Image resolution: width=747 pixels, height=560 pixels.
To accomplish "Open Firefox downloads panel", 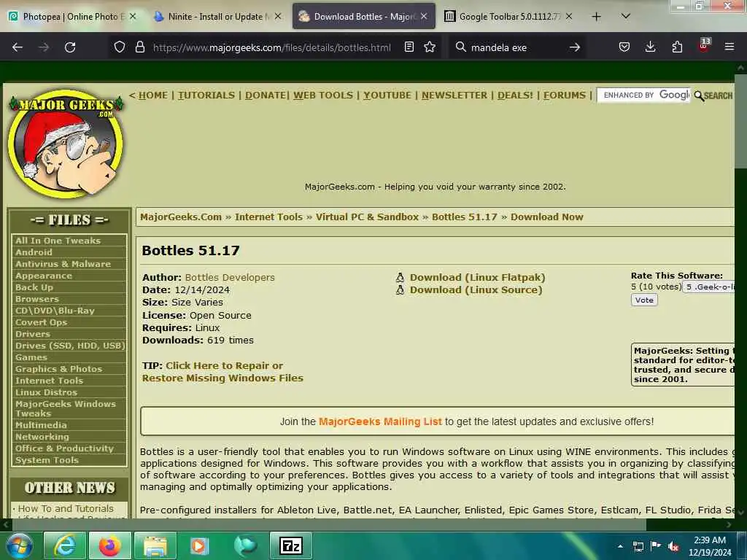I will point(650,47).
